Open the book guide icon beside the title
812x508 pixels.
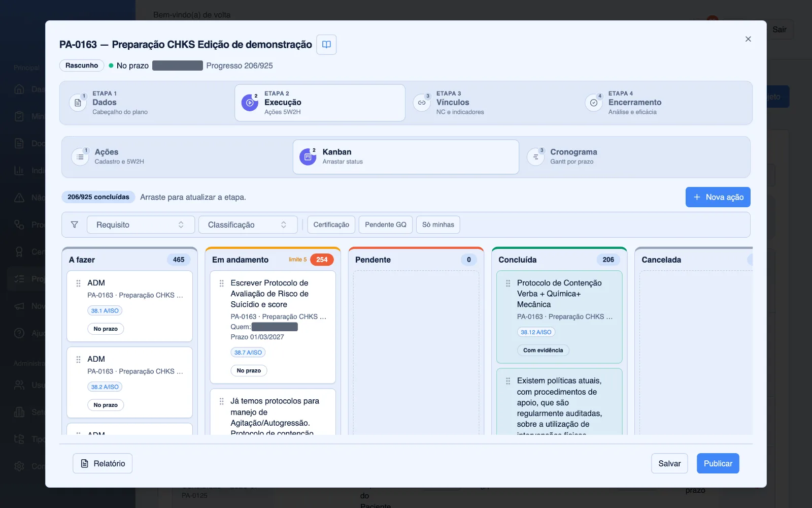[326, 45]
